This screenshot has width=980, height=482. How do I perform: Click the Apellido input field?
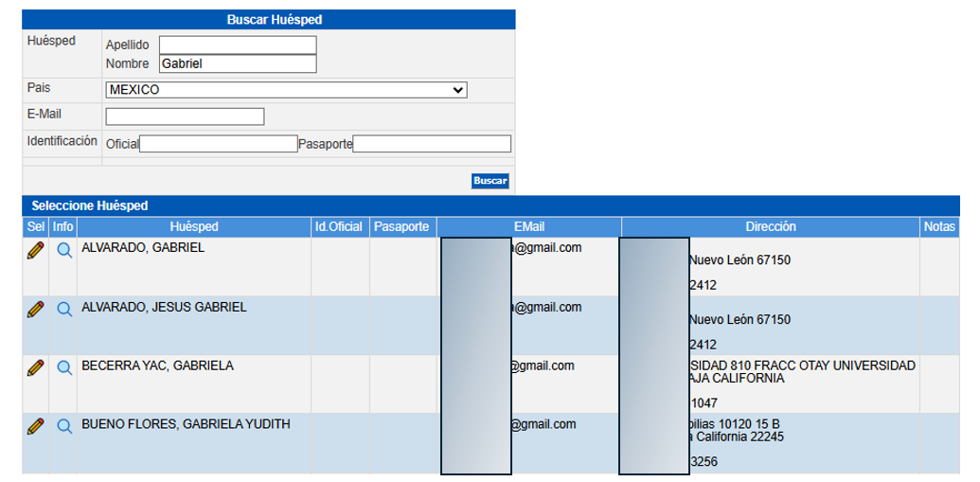pos(238,45)
